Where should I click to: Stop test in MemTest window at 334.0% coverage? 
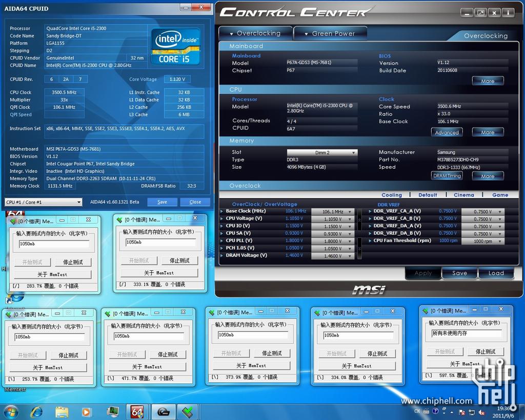tap(377, 354)
